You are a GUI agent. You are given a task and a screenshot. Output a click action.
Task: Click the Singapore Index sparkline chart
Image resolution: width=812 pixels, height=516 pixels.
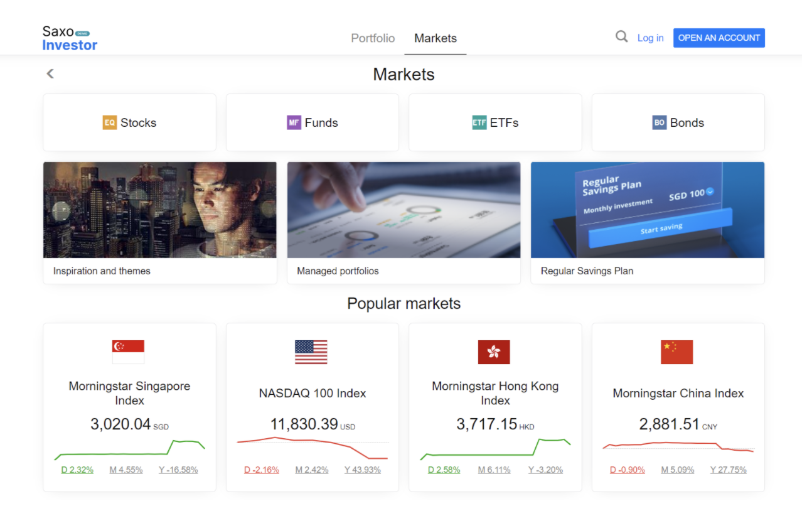[130, 449]
